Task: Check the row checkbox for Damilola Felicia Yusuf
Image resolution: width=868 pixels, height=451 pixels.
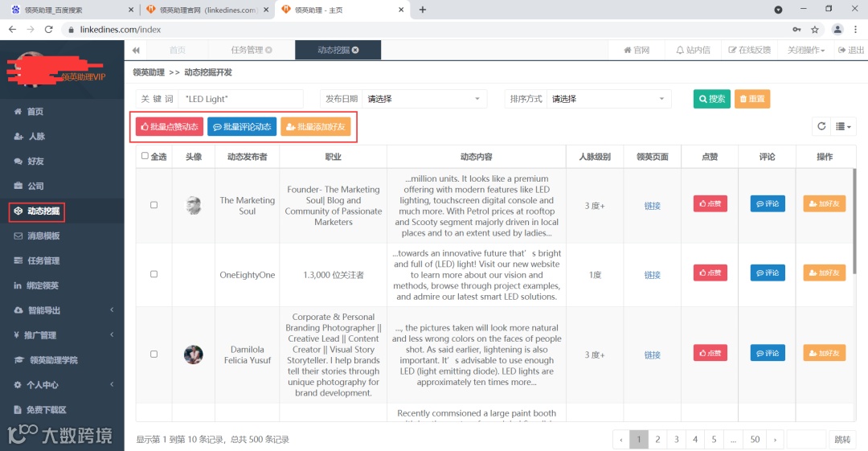Action: [x=154, y=354]
